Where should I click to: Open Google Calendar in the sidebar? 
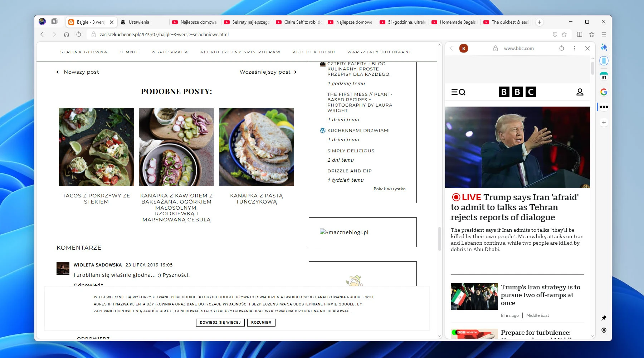(604, 76)
